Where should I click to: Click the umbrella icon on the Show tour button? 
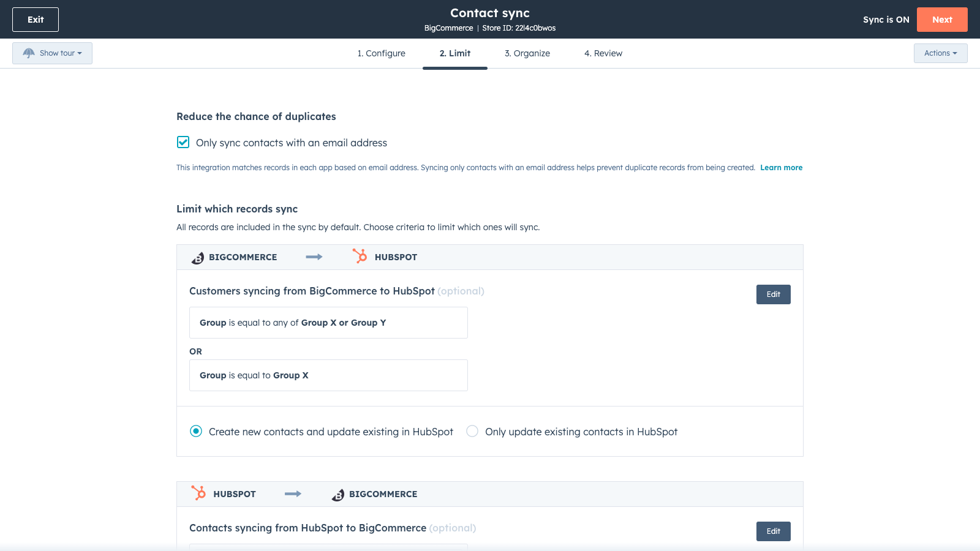coord(29,53)
